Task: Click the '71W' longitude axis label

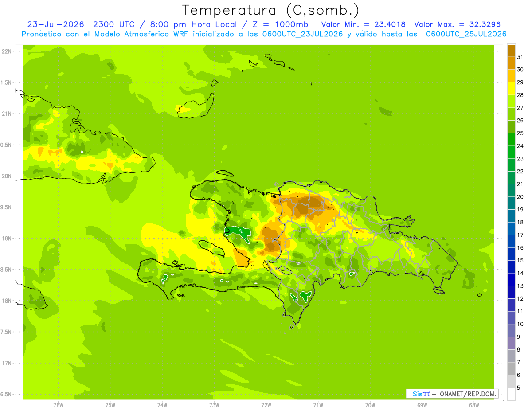Action: pos(318,405)
